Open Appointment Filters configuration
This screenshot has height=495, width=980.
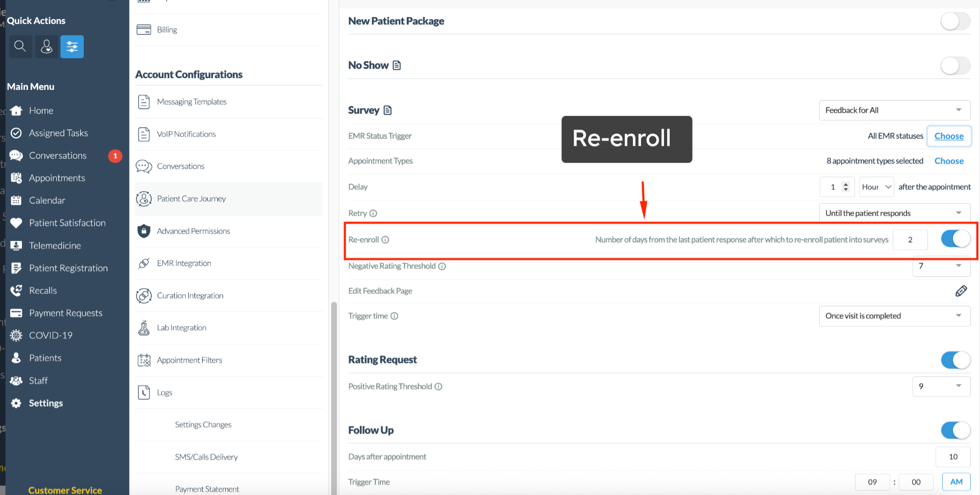point(229,360)
